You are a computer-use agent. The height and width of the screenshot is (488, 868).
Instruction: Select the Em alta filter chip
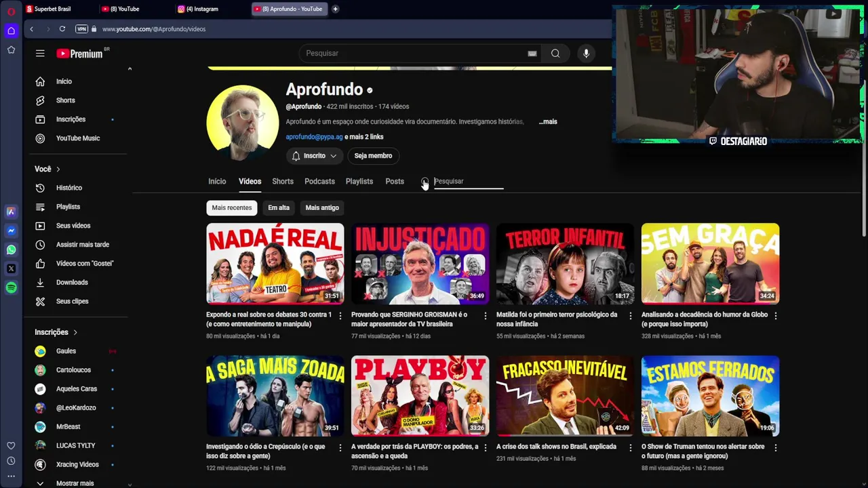279,208
